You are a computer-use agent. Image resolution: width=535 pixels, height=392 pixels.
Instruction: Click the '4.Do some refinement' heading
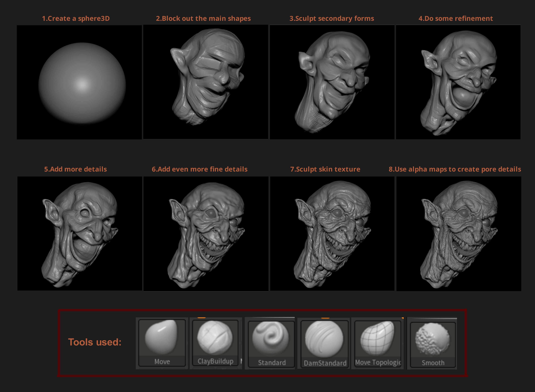(455, 18)
